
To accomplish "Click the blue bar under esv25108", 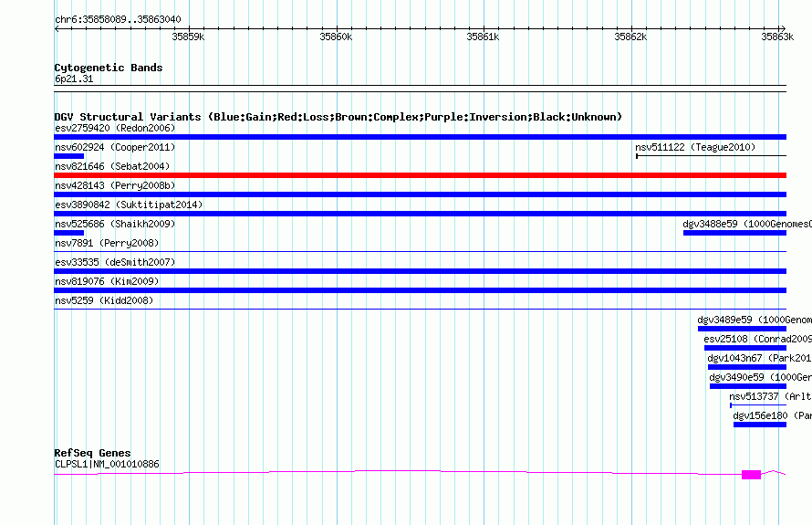I will tap(745, 348).
